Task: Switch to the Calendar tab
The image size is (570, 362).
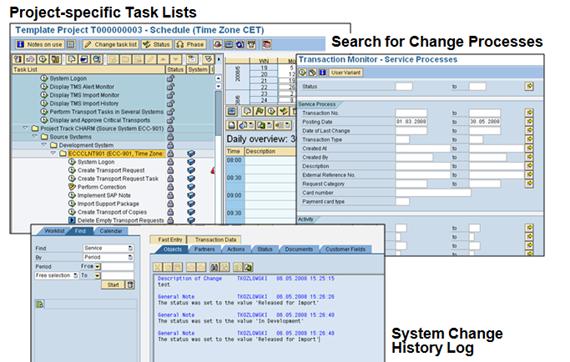Action: tap(111, 231)
